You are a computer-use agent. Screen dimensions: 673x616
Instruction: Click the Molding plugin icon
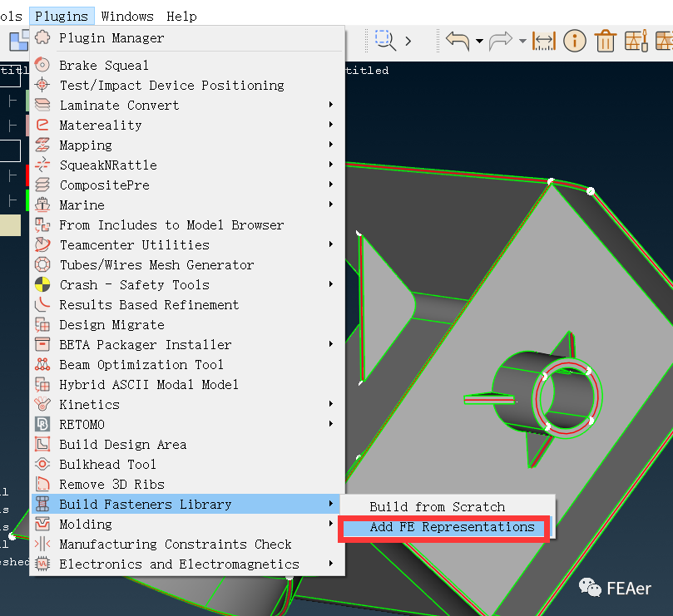point(42,524)
